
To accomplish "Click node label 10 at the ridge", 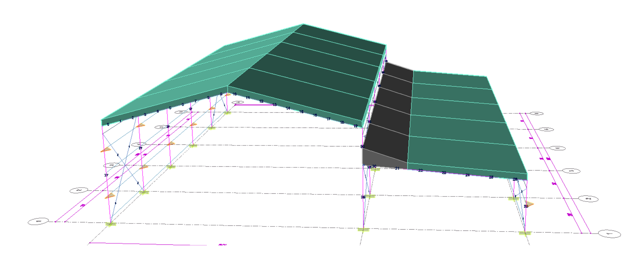I will click(234, 94).
